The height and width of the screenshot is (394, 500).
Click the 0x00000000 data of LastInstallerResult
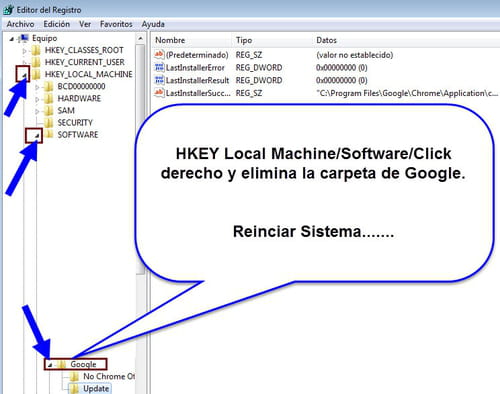click(x=341, y=80)
